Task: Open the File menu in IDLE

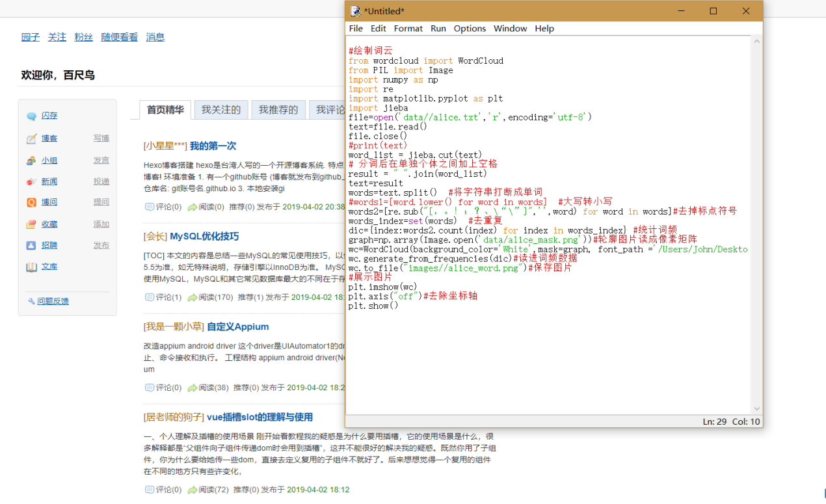Action: point(356,29)
